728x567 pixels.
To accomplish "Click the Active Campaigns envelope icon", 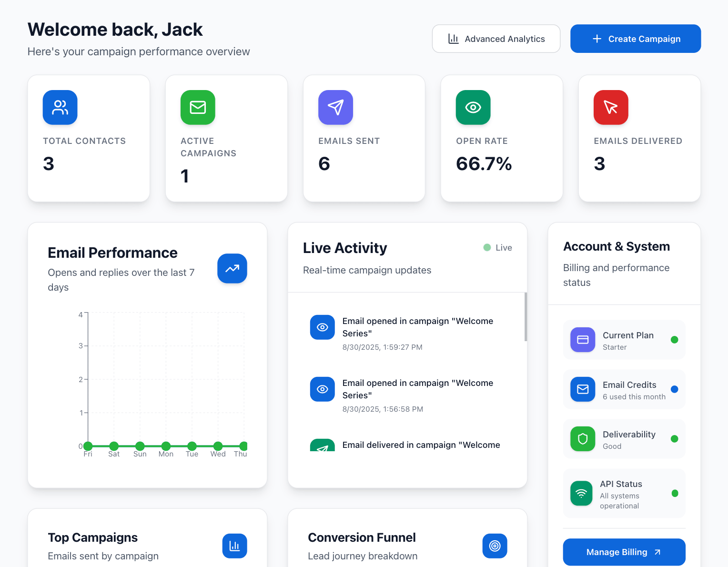I will tap(198, 107).
